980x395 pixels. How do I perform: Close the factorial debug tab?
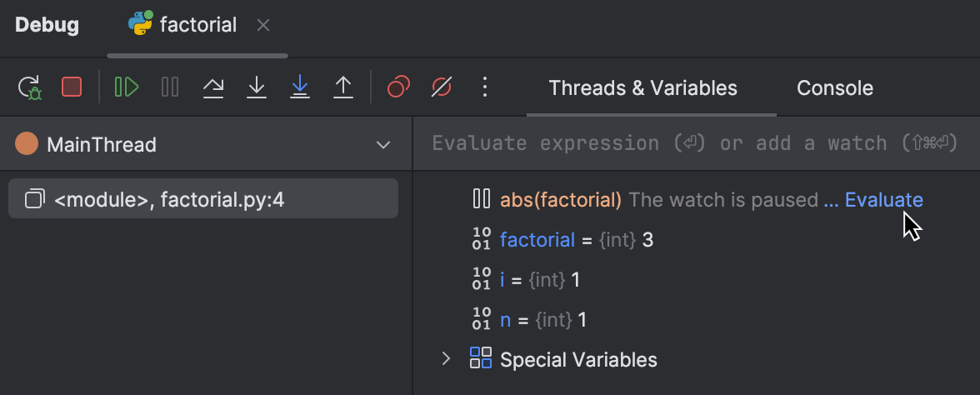[263, 26]
